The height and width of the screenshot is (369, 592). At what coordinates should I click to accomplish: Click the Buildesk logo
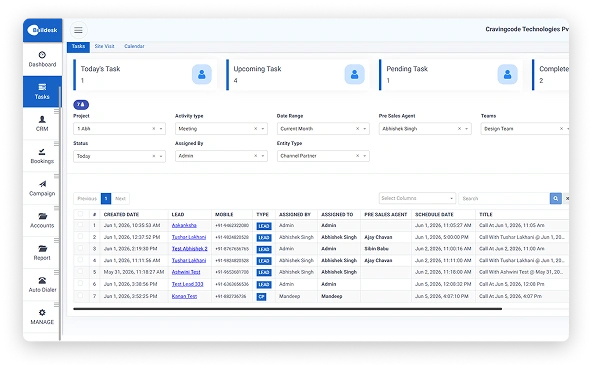[42, 30]
